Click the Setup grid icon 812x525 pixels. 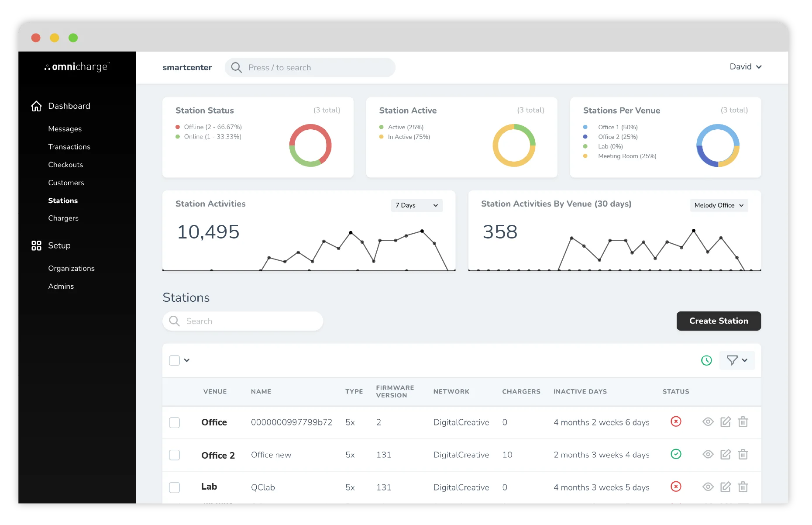click(x=36, y=245)
